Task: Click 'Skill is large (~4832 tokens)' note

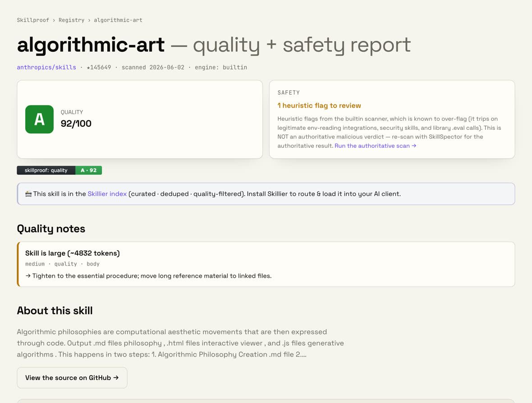Action: pos(72,253)
